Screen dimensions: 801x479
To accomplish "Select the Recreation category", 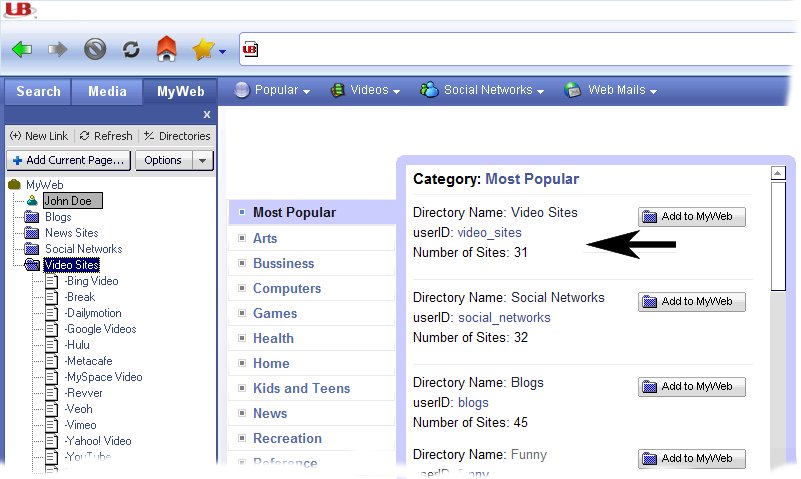I will 312,439.
